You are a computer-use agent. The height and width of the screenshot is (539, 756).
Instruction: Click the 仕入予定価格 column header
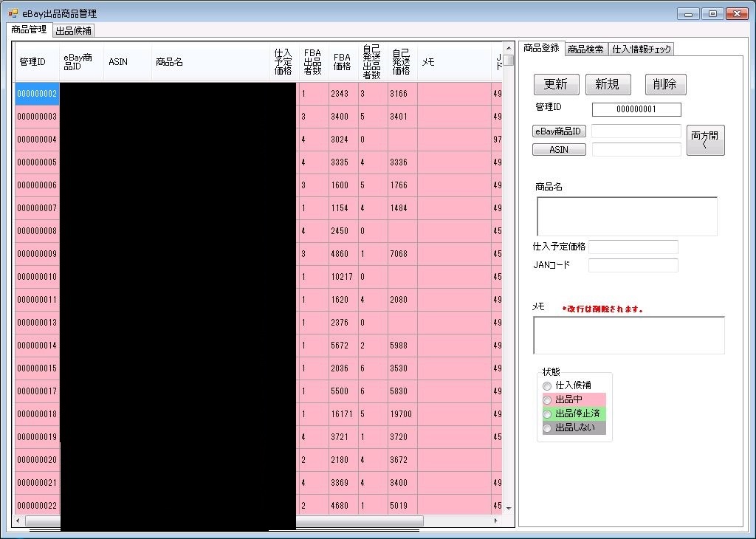pyautogui.click(x=284, y=62)
